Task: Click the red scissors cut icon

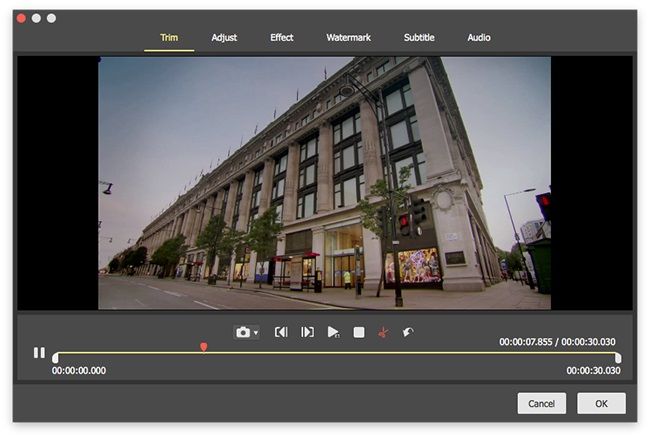Action: pyautogui.click(x=382, y=332)
